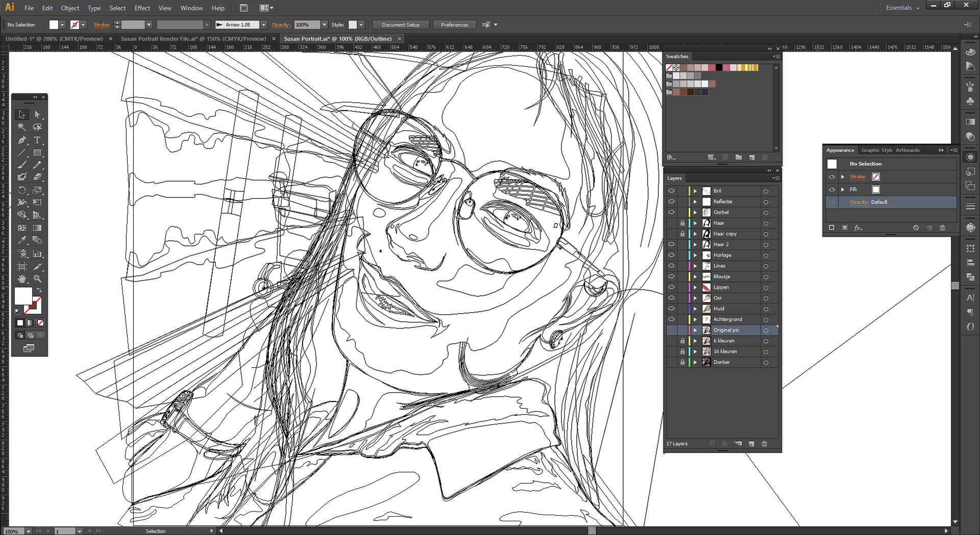
Task: Open Preferences from the control bar
Action: [x=454, y=24]
